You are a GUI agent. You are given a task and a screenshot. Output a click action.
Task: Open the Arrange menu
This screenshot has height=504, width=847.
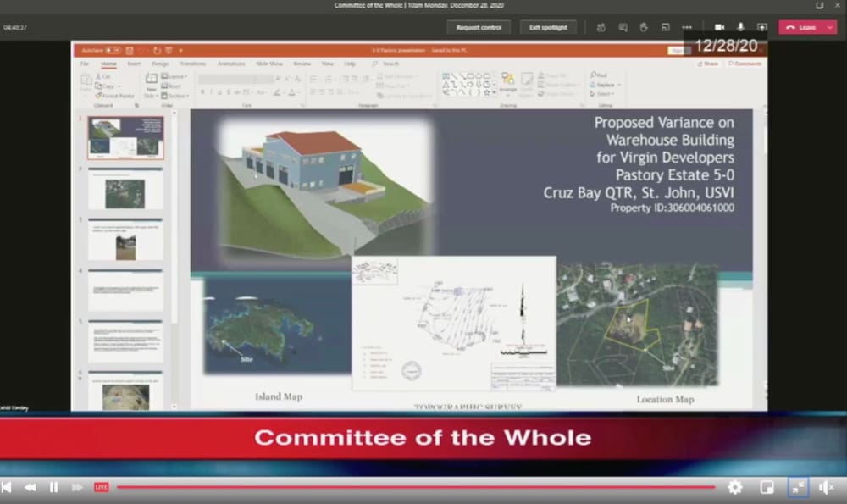pos(507,84)
